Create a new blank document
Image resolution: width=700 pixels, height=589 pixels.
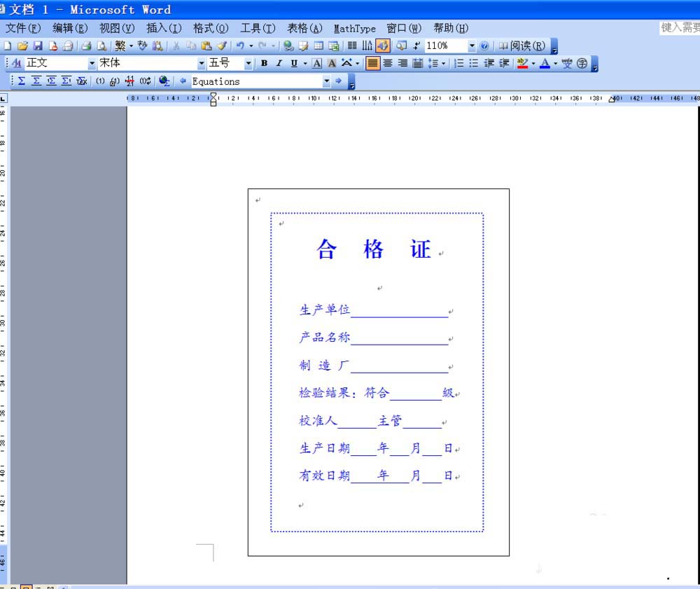[x=7, y=46]
